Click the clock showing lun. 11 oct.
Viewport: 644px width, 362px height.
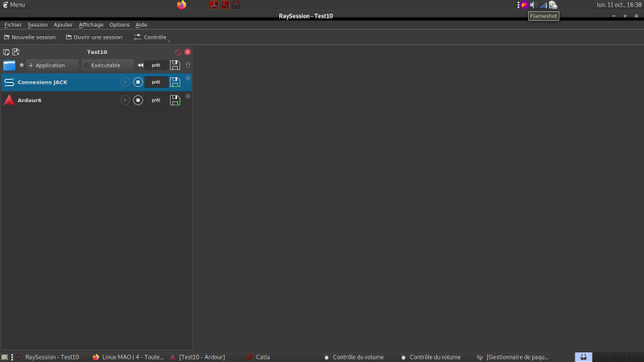click(619, 5)
